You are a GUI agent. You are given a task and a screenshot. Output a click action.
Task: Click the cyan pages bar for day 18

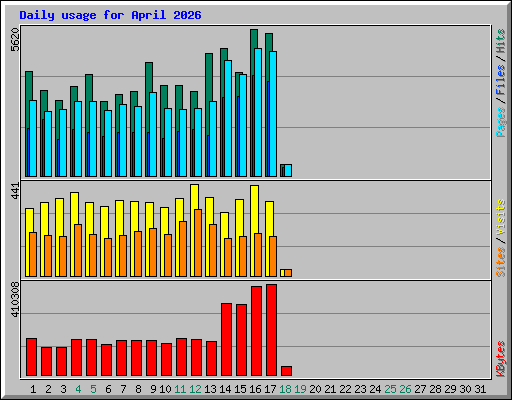point(288,170)
